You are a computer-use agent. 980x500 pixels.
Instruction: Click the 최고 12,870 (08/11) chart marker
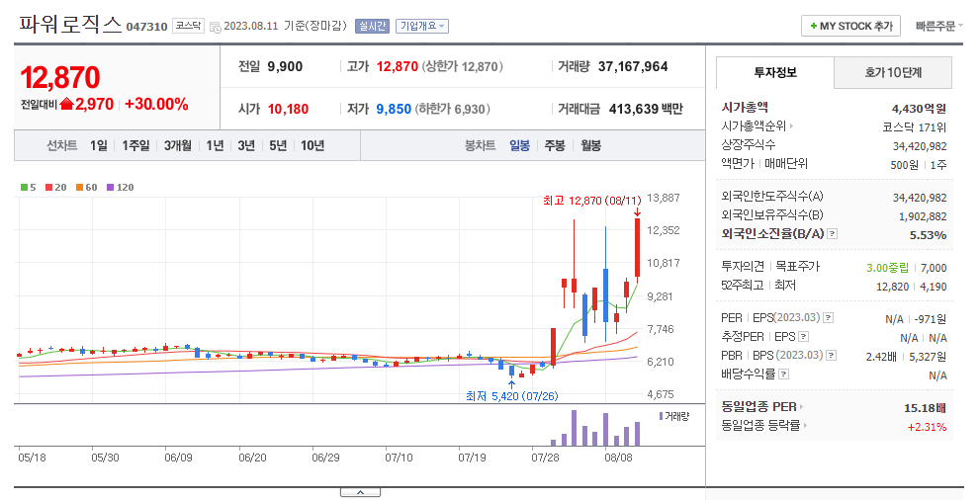[592, 201]
